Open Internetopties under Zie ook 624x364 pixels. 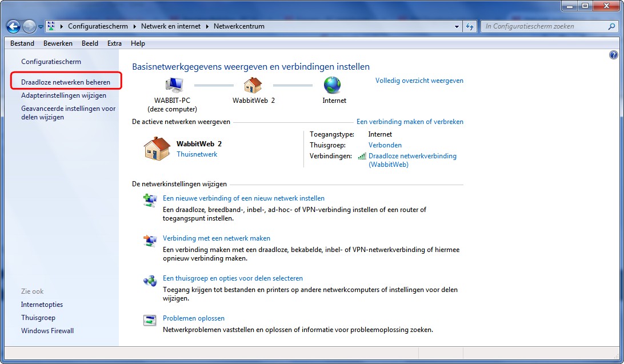point(42,305)
